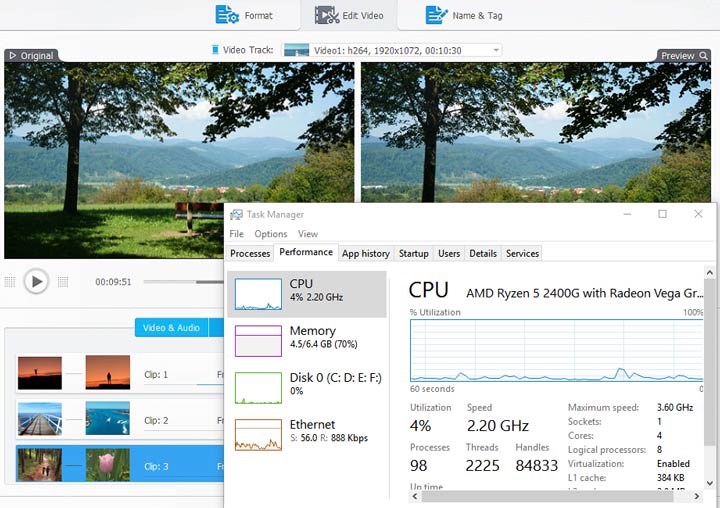The height and width of the screenshot is (508, 720).
Task: Click the Ethernet mini graph thumbnail
Action: pos(258,435)
